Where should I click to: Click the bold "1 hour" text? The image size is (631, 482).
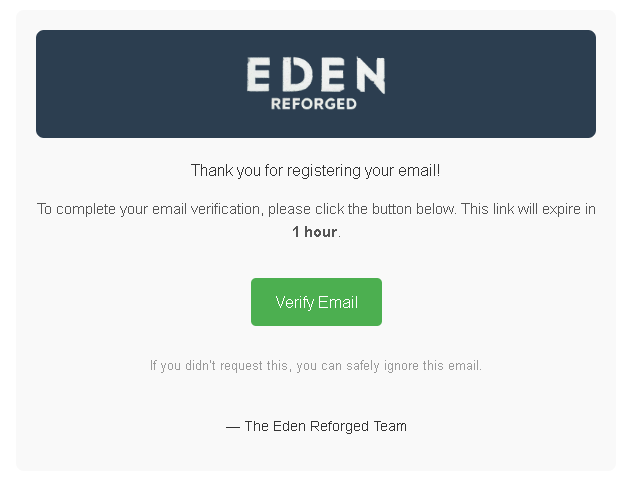(x=315, y=232)
